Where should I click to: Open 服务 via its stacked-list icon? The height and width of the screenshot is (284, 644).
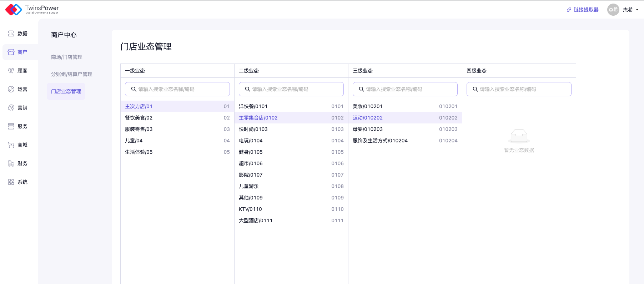click(x=11, y=126)
